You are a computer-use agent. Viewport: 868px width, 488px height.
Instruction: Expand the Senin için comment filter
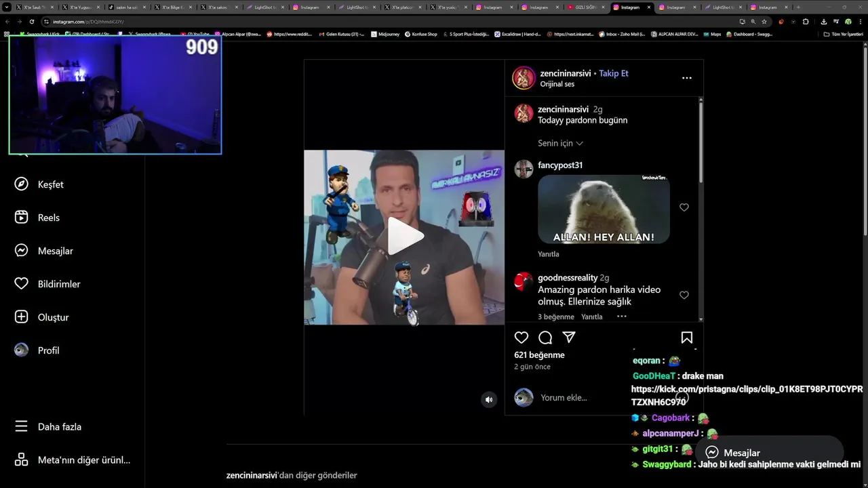[x=560, y=143]
